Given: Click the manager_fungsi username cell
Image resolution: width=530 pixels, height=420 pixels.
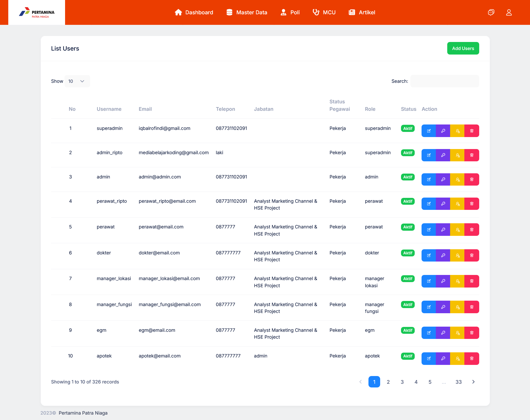Looking at the screenshot, I should (114, 304).
